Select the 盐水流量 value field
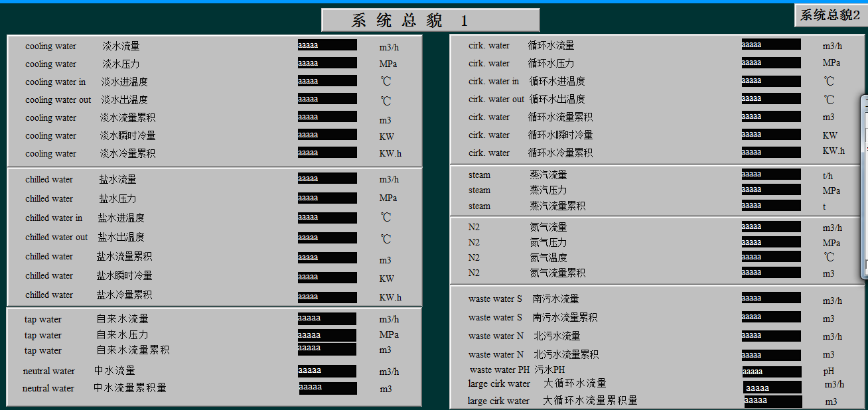 pyautogui.click(x=326, y=178)
